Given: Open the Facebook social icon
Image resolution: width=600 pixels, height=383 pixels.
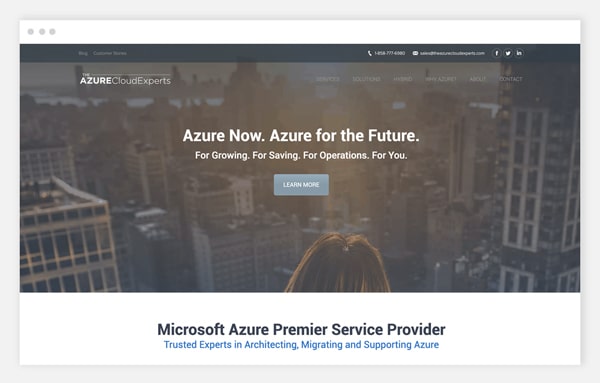Looking at the screenshot, I should [497, 53].
